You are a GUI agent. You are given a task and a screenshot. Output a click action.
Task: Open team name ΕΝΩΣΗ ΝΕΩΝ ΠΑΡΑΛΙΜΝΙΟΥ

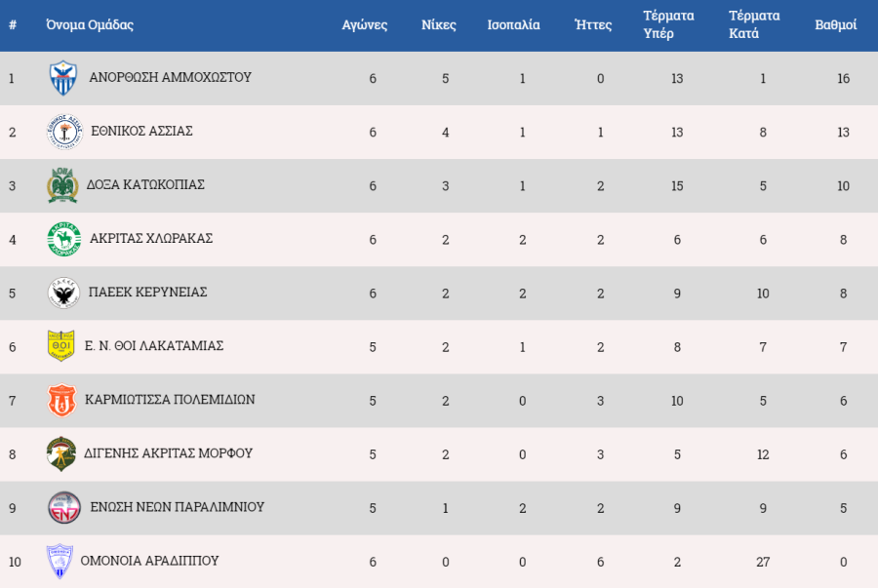click(177, 506)
